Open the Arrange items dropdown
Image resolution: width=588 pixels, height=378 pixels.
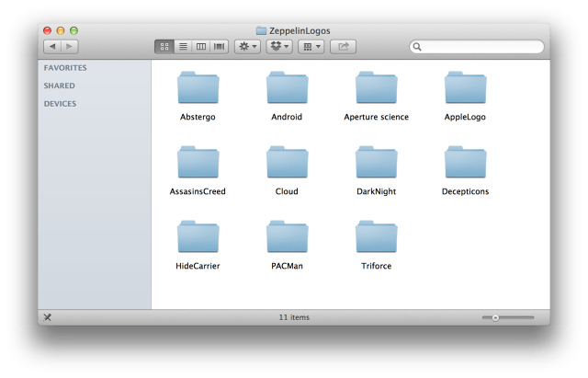pos(311,47)
